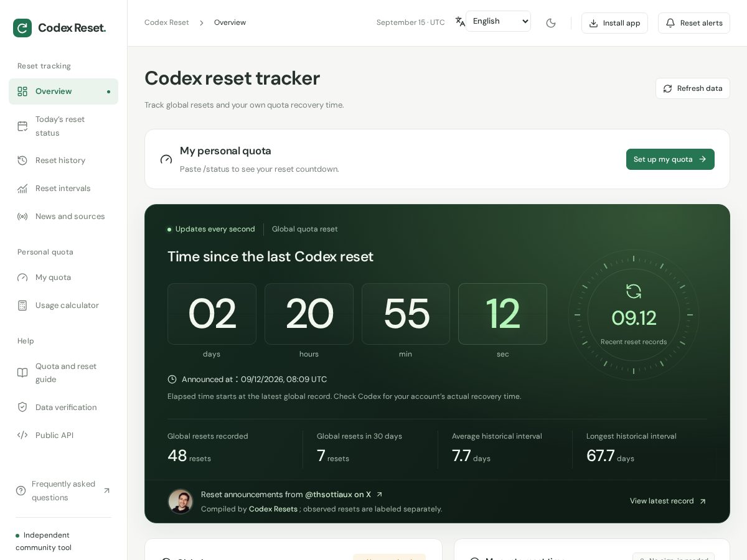Click the guide book icon
747x560 pixels.
tap(22, 373)
